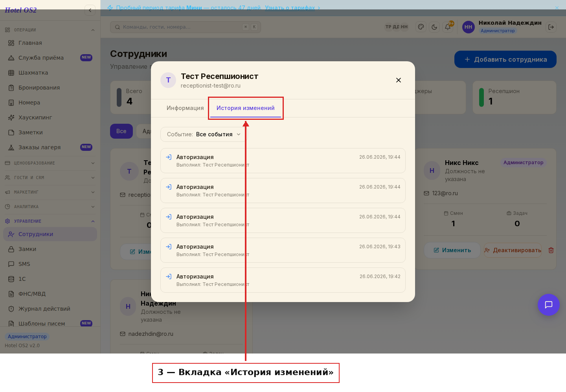
Task: Click into the commands search field
Action: point(186,27)
